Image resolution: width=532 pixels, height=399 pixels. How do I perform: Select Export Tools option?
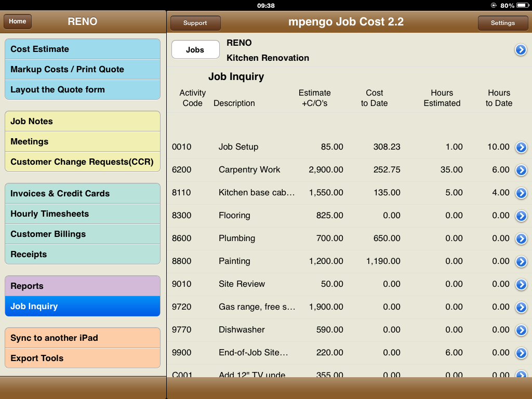(x=83, y=358)
